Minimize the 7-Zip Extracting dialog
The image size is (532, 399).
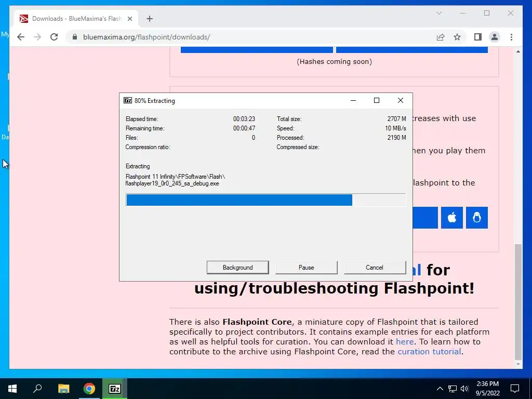pos(353,100)
